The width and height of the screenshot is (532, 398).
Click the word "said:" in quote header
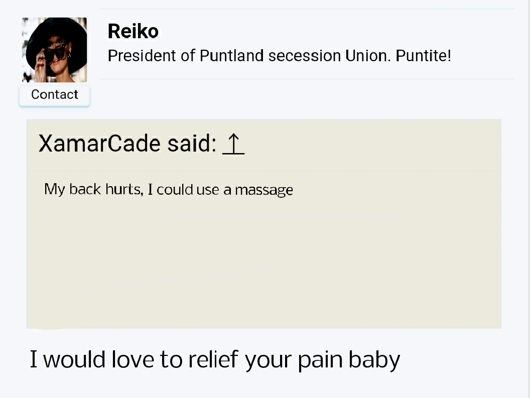(192, 144)
